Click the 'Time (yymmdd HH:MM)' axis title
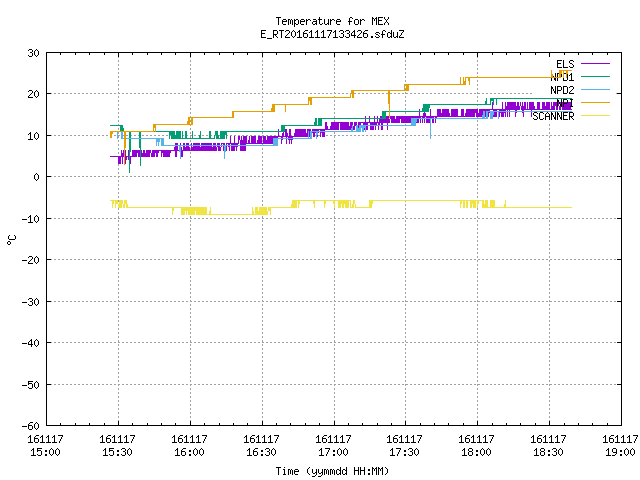The height and width of the screenshot is (480, 640). [x=332, y=471]
